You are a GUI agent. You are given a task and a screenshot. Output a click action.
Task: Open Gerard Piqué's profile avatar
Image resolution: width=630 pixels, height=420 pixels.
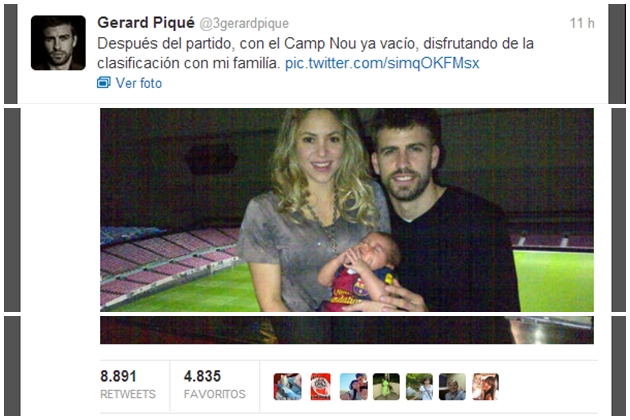(x=58, y=43)
